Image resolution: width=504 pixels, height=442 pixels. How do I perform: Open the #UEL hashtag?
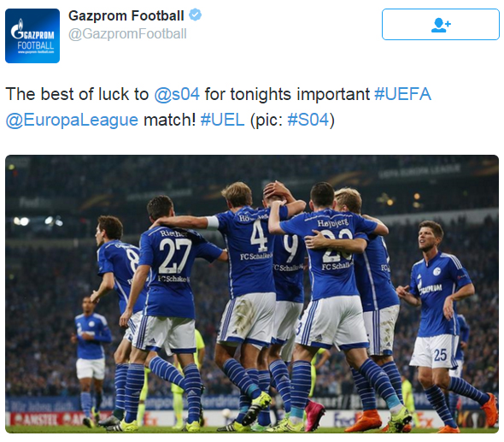pyautogui.click(x=222, y=120)
